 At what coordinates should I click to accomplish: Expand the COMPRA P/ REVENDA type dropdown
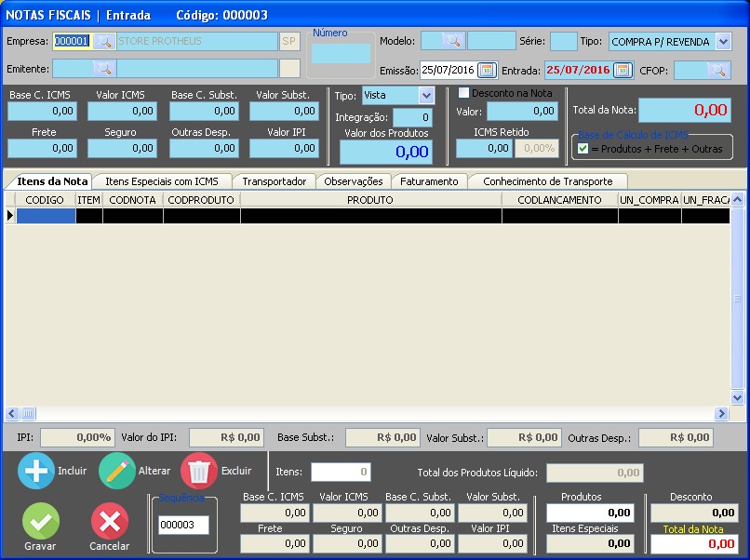[x=723, y=42]
